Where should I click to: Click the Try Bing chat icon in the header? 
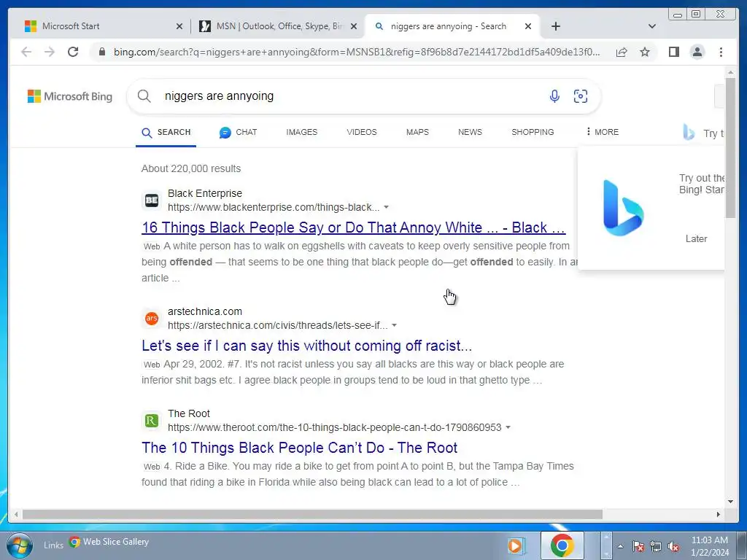click(x=689, y=133)
